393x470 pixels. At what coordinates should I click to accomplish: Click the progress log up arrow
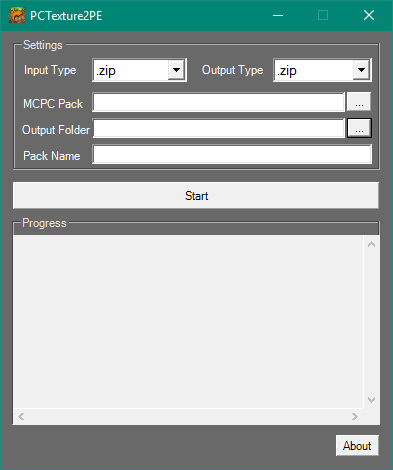pos(371,244)
